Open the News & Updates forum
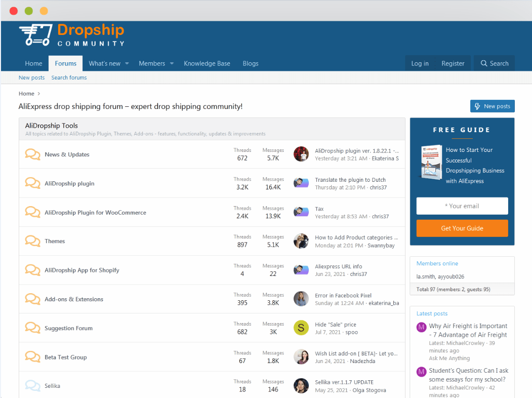532x398 pixels. coord(67,154)
